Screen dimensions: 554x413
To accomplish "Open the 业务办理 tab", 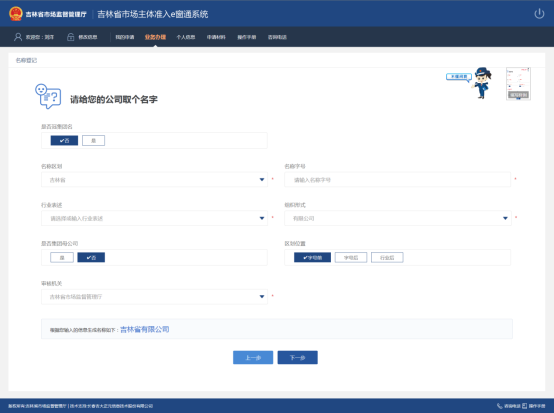I will (x=155, y=37).
